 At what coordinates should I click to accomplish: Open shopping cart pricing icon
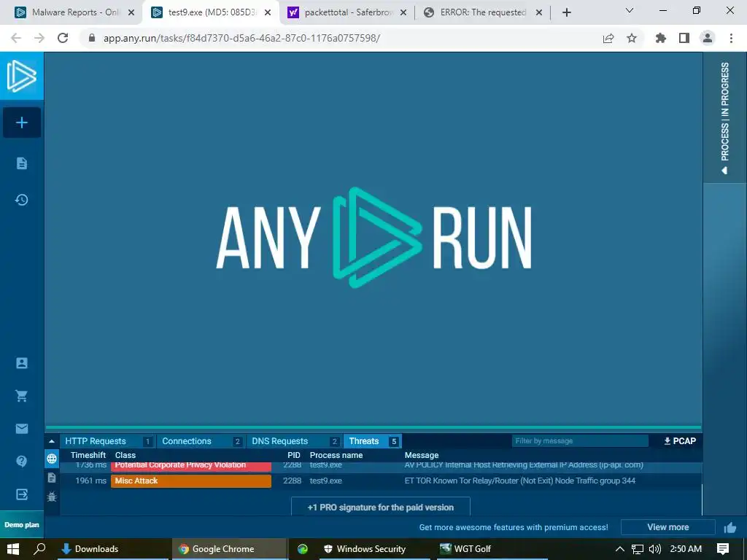click(x=22, y=396)
